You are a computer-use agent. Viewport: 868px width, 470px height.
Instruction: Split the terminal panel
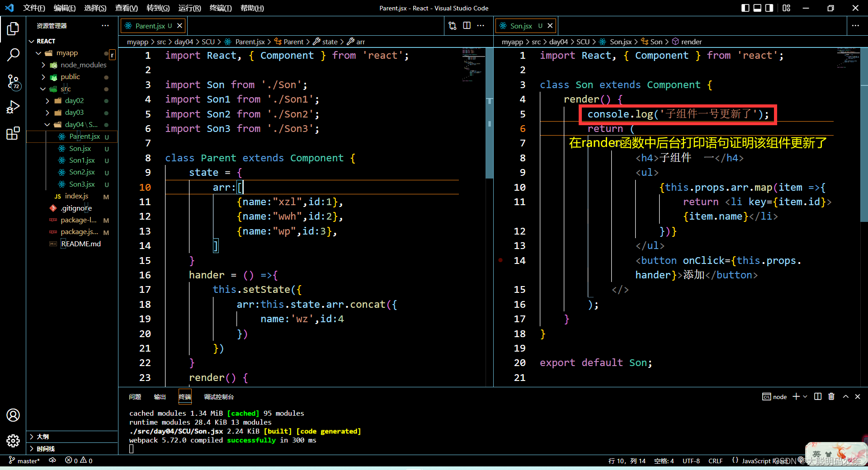tap(818, 396)
